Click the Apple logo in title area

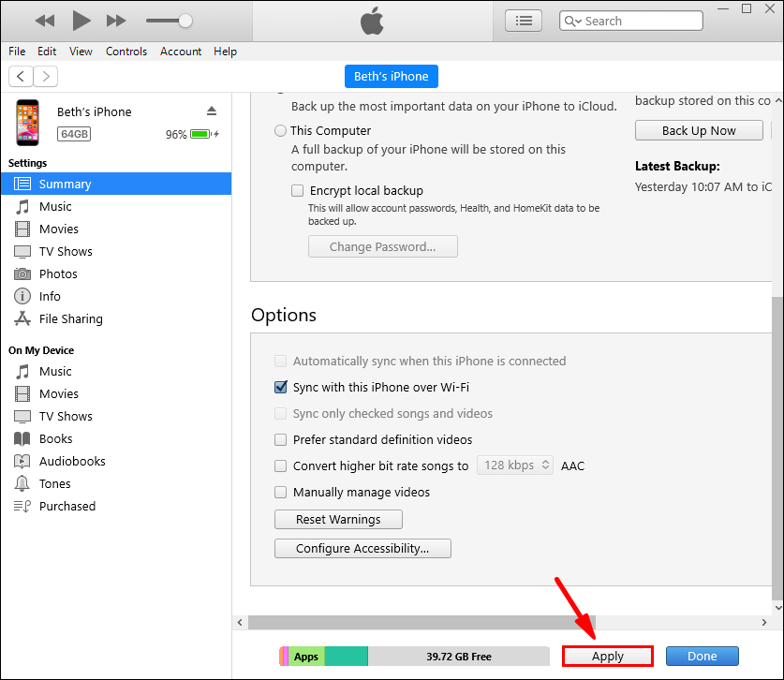click(372, 21)
